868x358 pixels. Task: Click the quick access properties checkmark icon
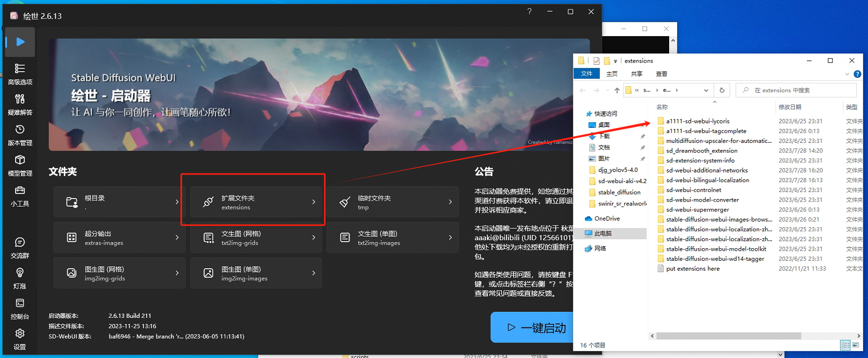(596, 61)
